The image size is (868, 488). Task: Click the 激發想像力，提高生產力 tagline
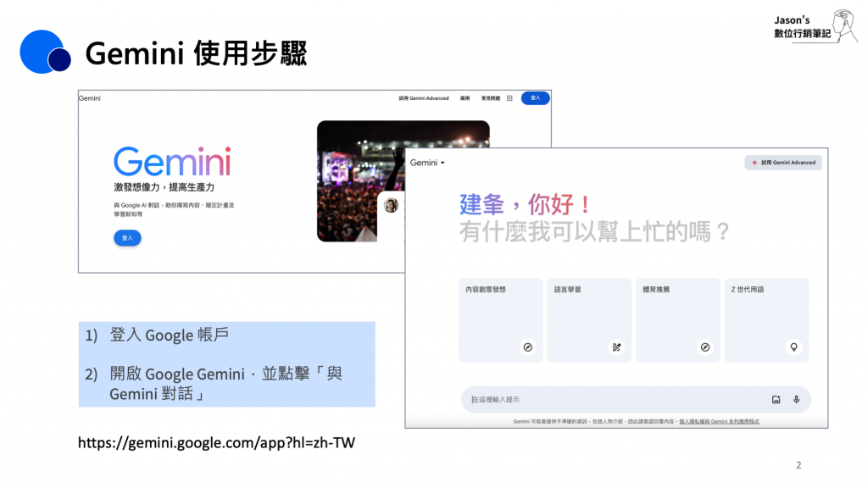(164, 187)
